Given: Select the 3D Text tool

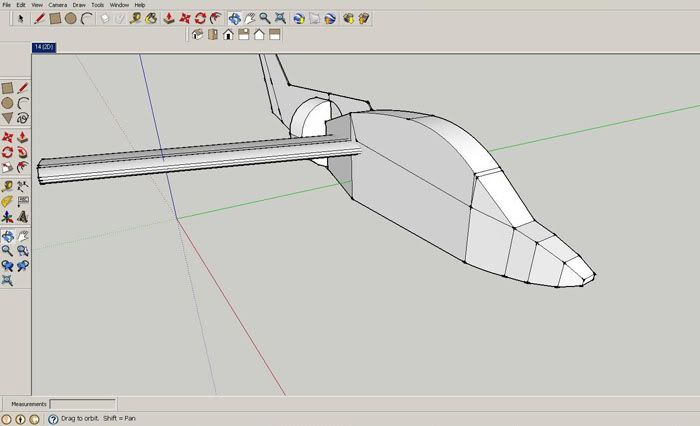Looking at the screenshot, I should (23, 217).
